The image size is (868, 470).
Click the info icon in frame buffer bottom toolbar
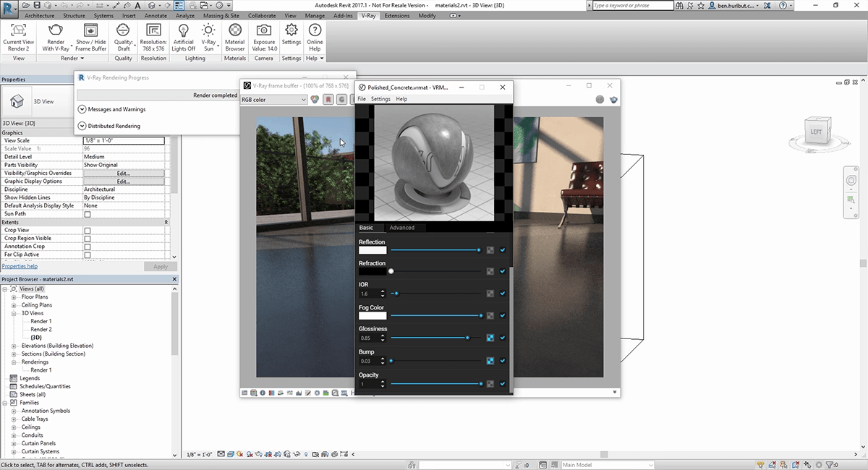[263, 393]
